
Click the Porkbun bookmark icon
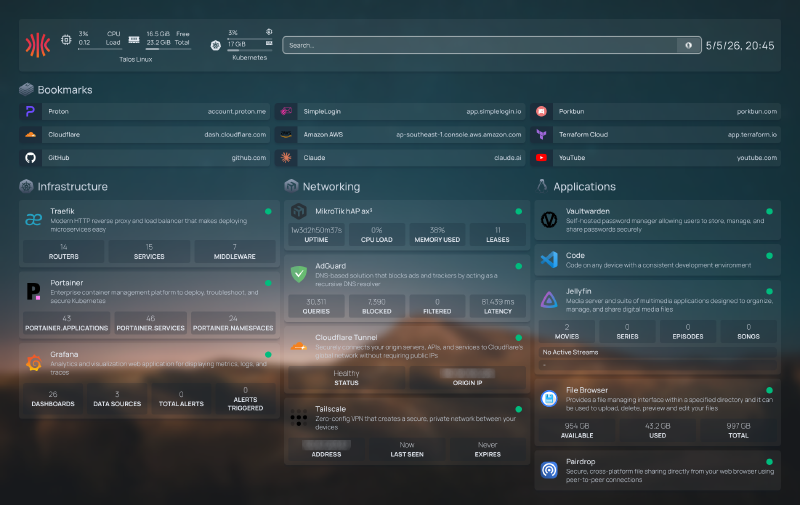tap(541, 111)
